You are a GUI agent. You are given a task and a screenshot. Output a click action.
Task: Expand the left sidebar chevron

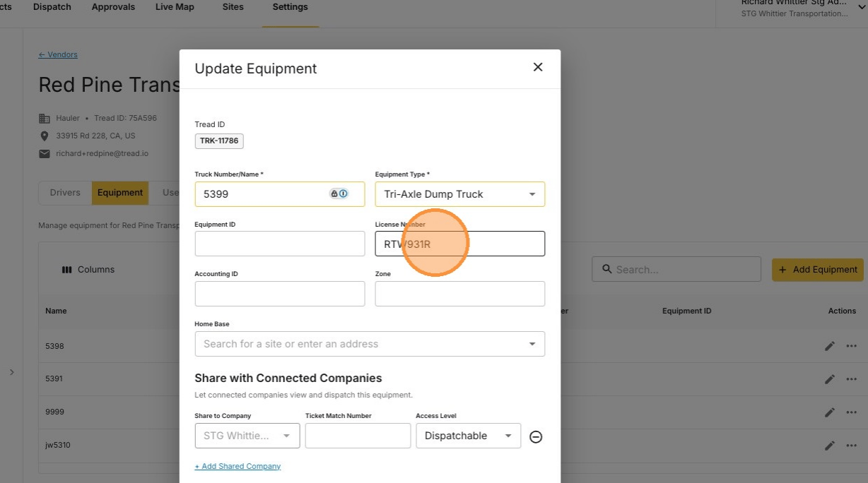pyautogui.click(x=11, y=372)
